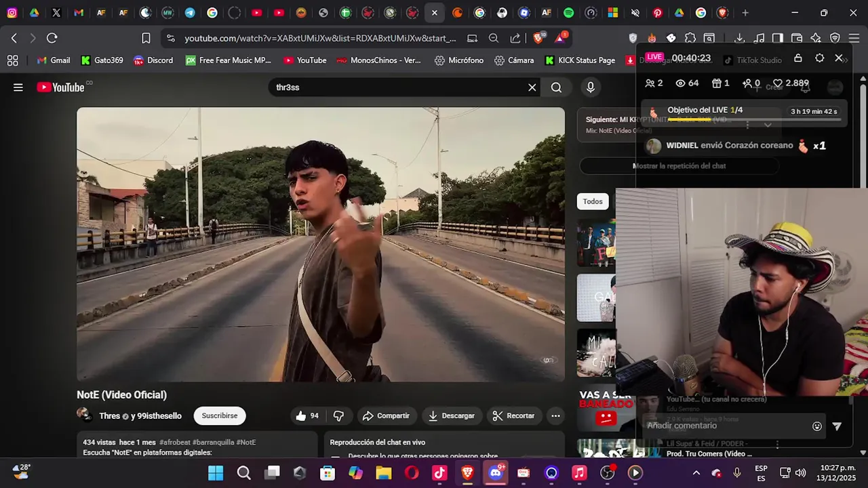Viewport: 868px width, 488px height.
Task: Open the KICK Status Page bookmark
Action: coord(580,60)
